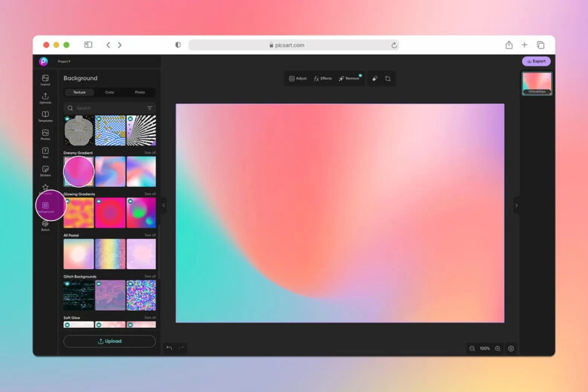Open Effects in the top toolbar
Image resolution: width=588 pixels, height=392 pixels.
(x=323, y=78)
